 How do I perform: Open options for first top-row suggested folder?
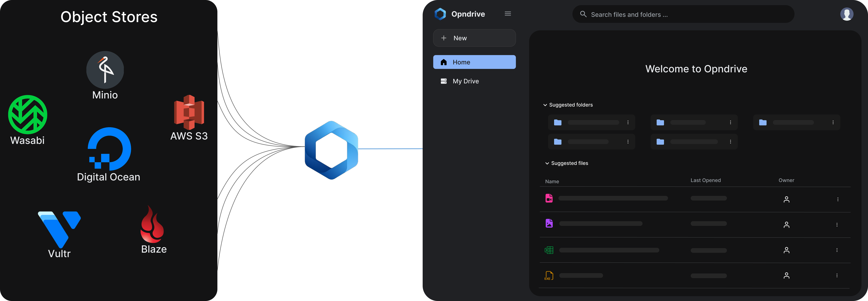click(628, 122)
